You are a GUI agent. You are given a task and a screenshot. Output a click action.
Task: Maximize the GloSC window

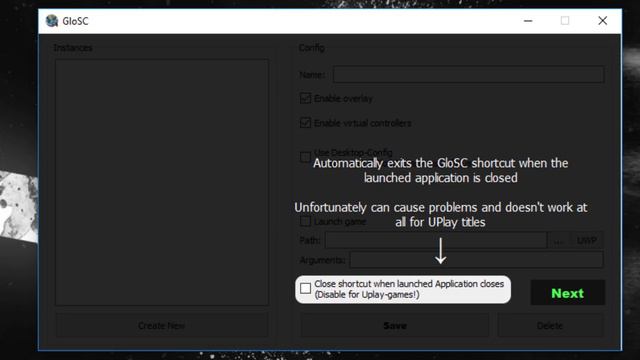[x=565, y=21]
